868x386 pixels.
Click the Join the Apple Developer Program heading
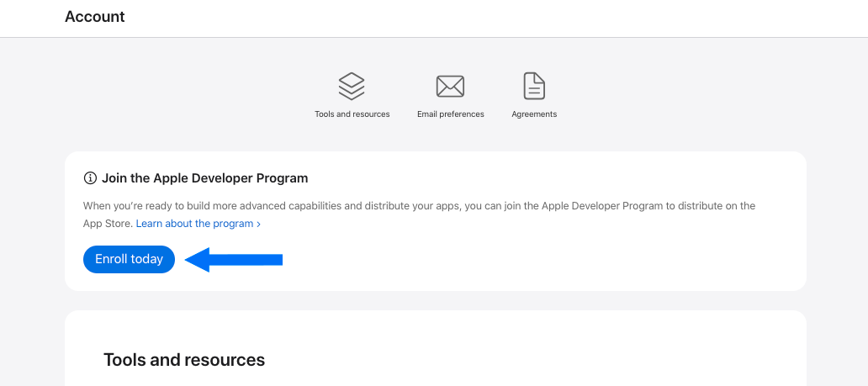pyautogui.click(x=204, y=178)
